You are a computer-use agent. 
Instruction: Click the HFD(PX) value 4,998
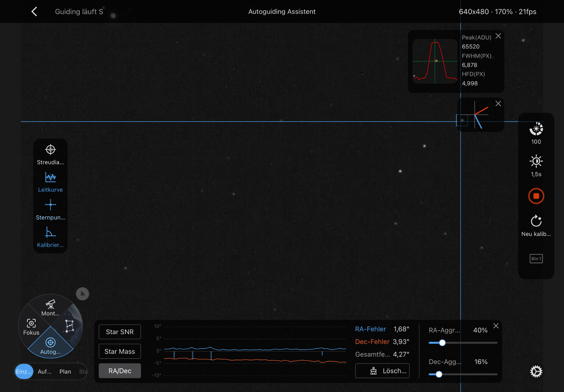(470, 83)
